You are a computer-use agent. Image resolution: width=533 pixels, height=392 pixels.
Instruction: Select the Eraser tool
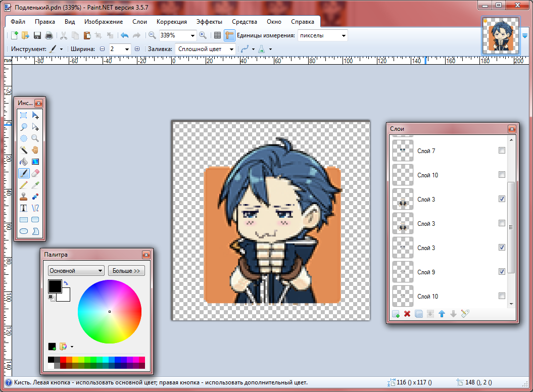(x=35, y=173)
